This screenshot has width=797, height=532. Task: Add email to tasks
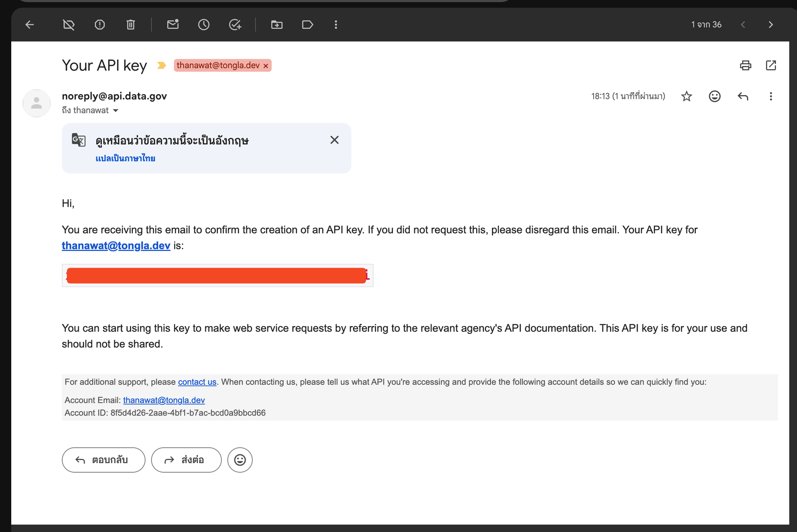235,25
